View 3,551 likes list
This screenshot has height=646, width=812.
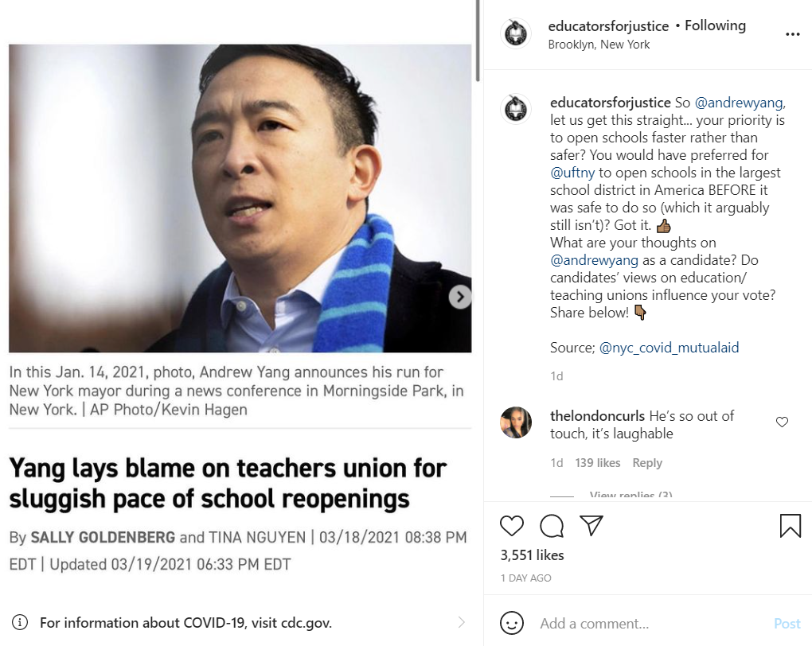click(532, 555)
